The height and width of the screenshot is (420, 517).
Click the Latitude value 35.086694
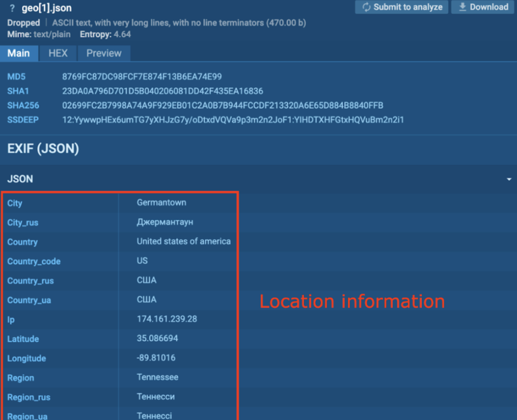click(x=157, y=338)
